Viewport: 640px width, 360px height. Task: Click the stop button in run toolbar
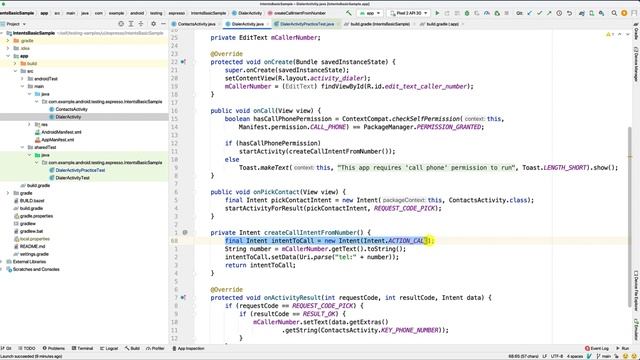click(x=507, y=13)
